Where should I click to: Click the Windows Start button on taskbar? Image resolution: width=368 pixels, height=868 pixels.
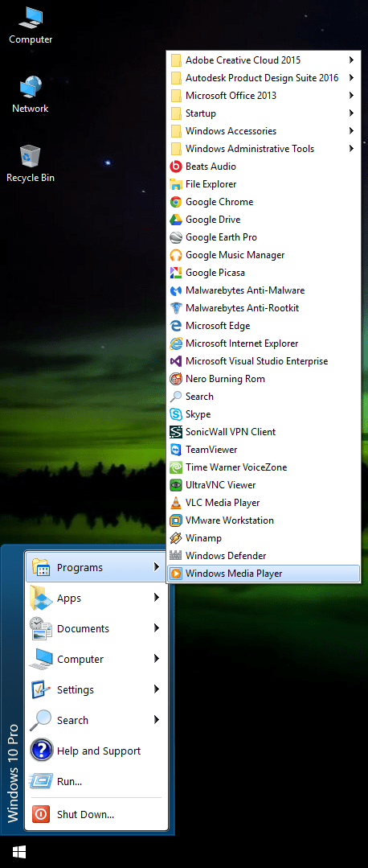[x=18, y=852]
